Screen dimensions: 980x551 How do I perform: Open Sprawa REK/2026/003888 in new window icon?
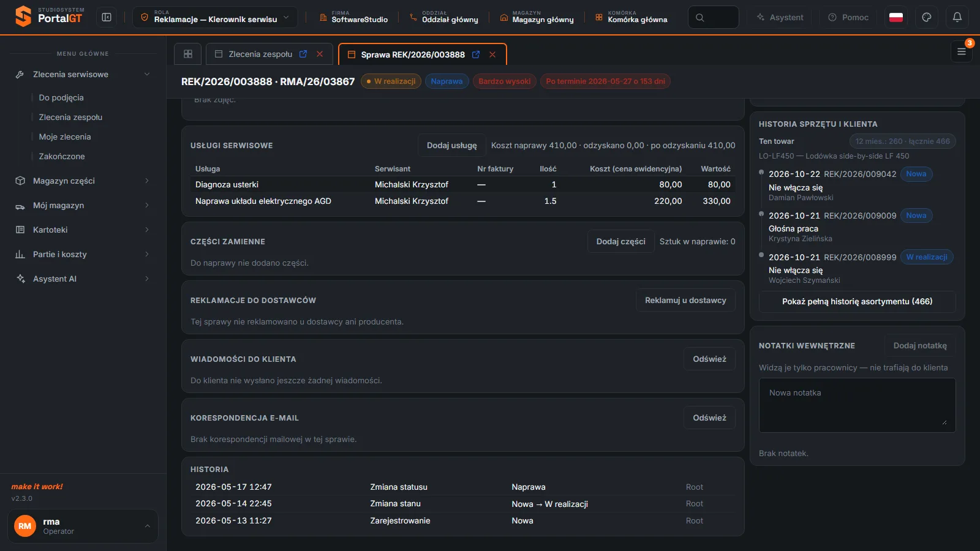click(x=476, y=54)
